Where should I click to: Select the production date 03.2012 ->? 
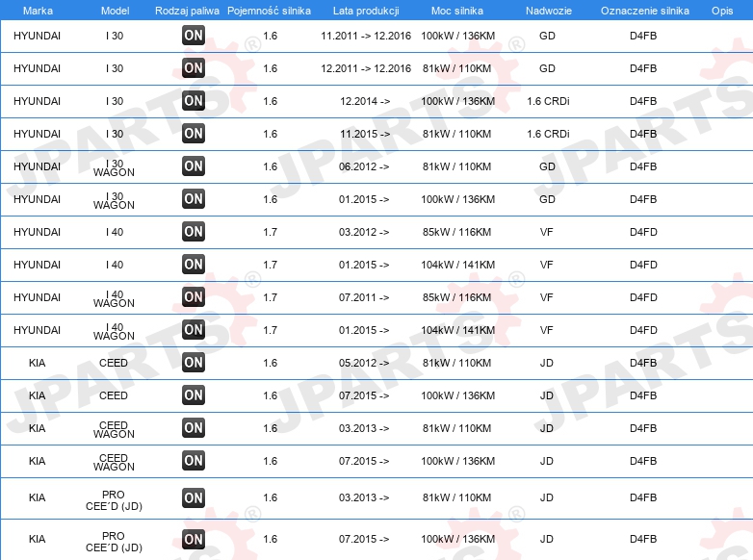[364, 232]
